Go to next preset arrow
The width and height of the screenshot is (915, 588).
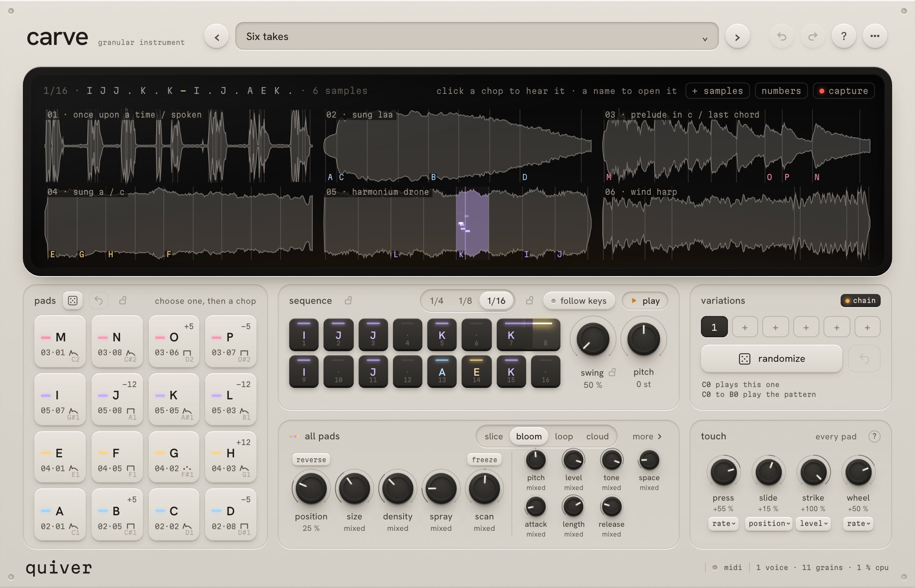point(737,37)
